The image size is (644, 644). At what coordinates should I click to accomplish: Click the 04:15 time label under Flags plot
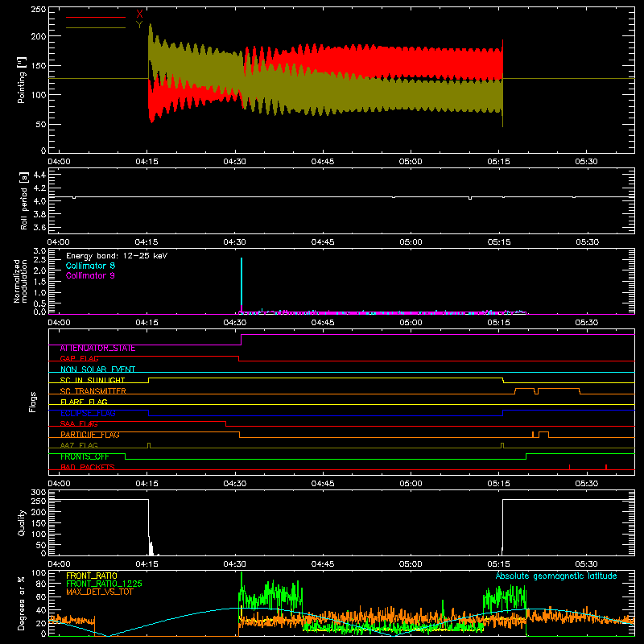point(147,484)
